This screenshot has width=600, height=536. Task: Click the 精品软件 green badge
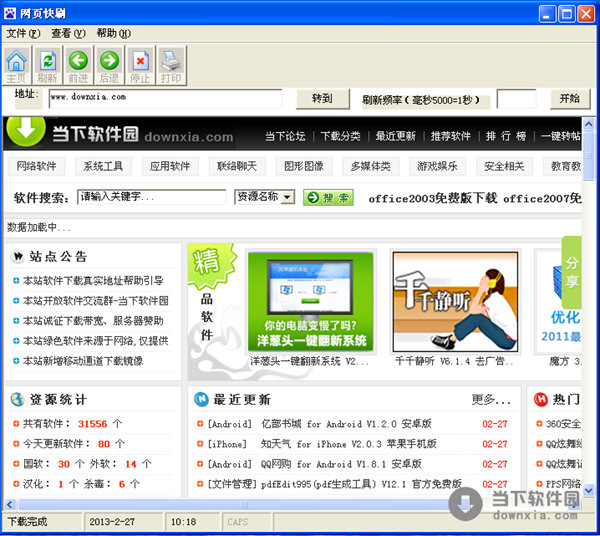(x=212, y=267)
